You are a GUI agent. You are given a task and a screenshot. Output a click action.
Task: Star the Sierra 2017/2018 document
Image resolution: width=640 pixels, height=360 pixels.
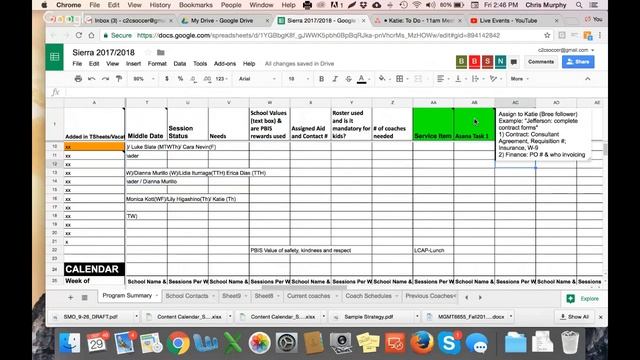point(148,52)
